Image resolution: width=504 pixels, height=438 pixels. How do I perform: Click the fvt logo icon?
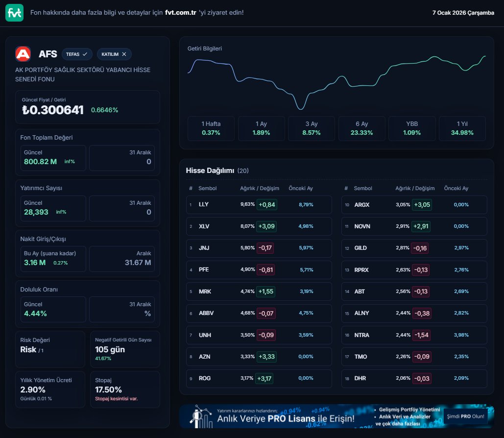click(15, 13)
